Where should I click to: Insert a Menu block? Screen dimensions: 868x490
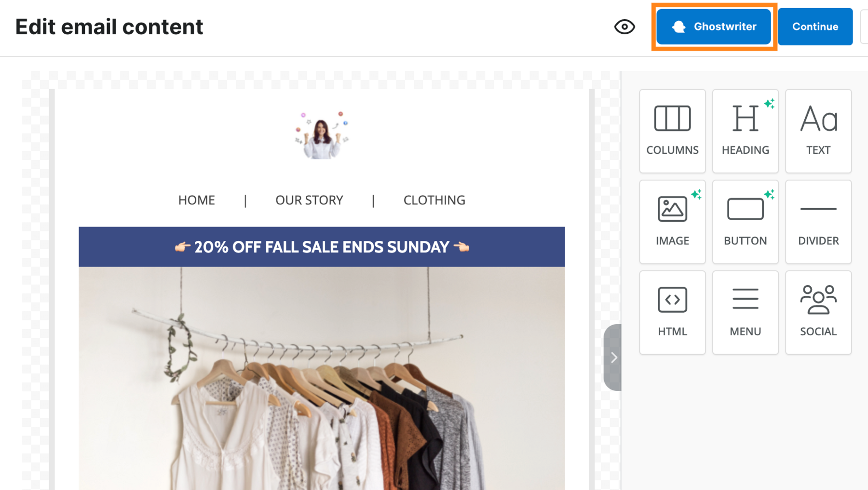point(745,312)
